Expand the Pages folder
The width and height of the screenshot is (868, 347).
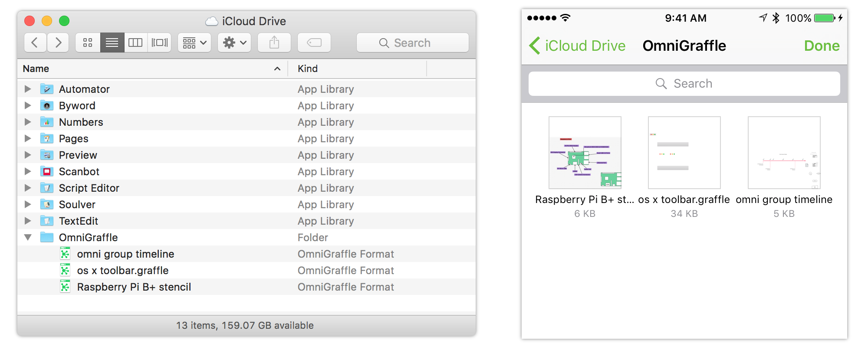pyautogui.click(x=28, y=138)
